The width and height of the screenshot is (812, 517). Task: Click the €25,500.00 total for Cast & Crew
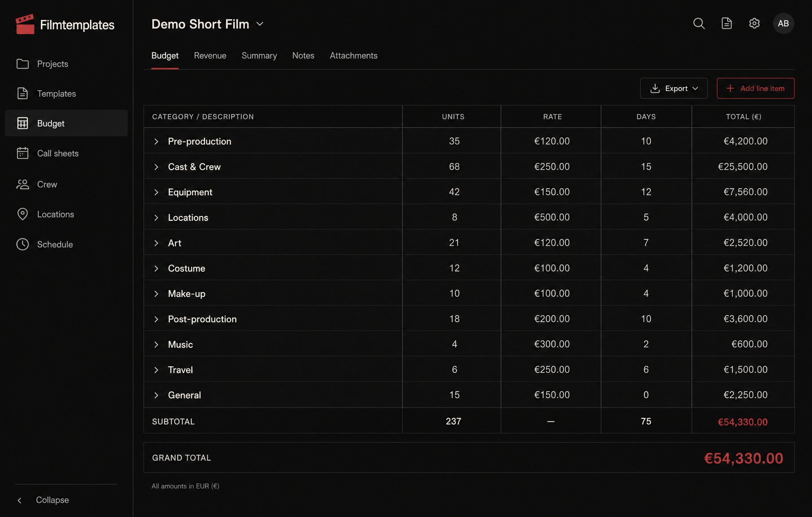[x=743, y=166]
